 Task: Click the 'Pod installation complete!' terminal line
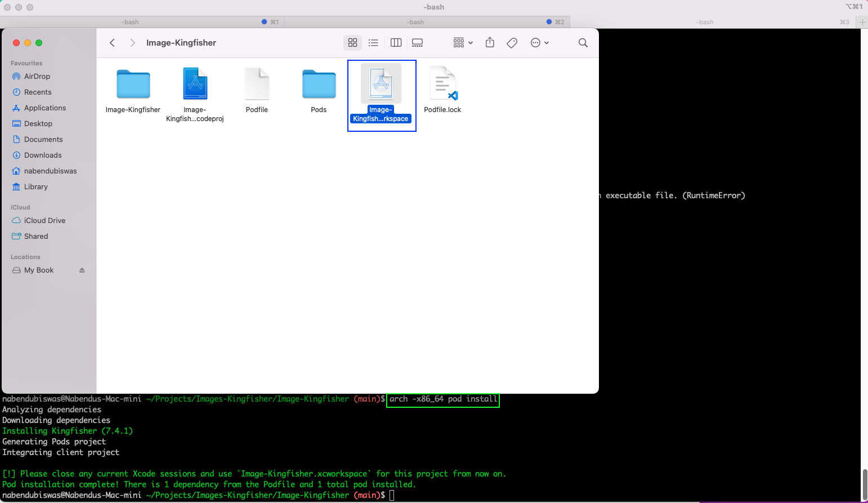209,484
